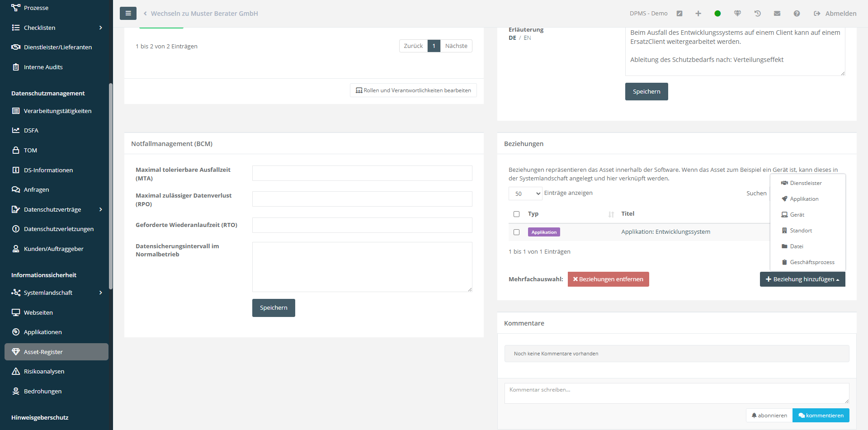Toggle the select-all checkbox in Typ header
Viewport: 868px width, 430px height.
click(516, 214)
